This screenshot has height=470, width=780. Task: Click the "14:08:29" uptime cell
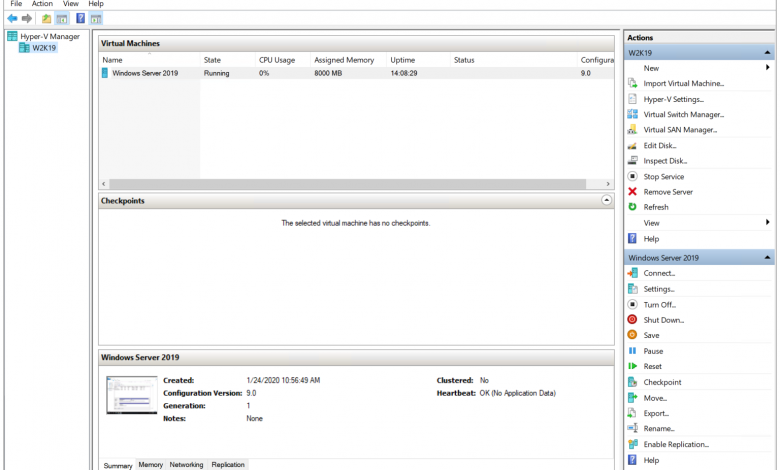click(x=403, y=73)
